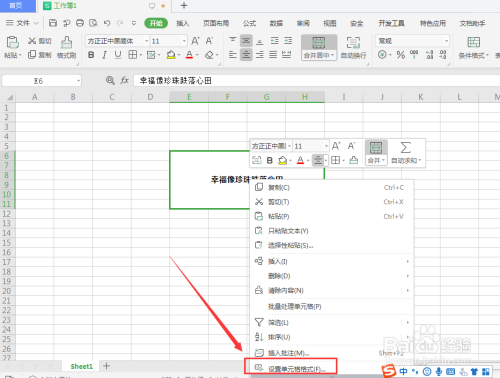500x378 pixels.
Task: Choose Sort in the context menu
Action: pos(332,337)
